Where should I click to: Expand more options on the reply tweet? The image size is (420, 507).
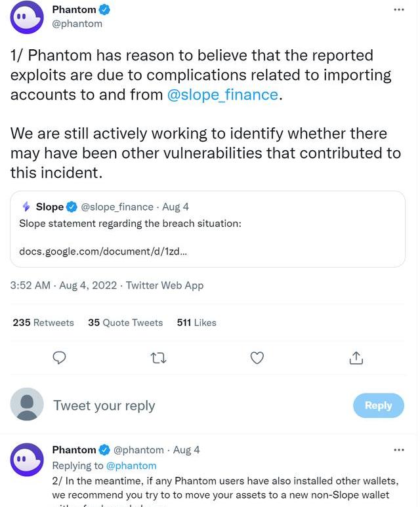[x=399, y=450]
